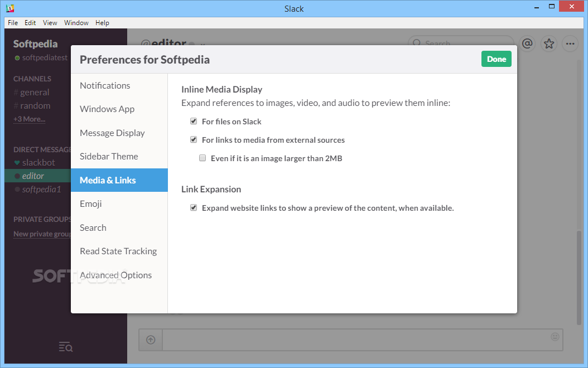This screenshot has width=588, height=368.
Task: Expand the @editor conversation dropdown arrow
Action: click(x=203, y=44)
